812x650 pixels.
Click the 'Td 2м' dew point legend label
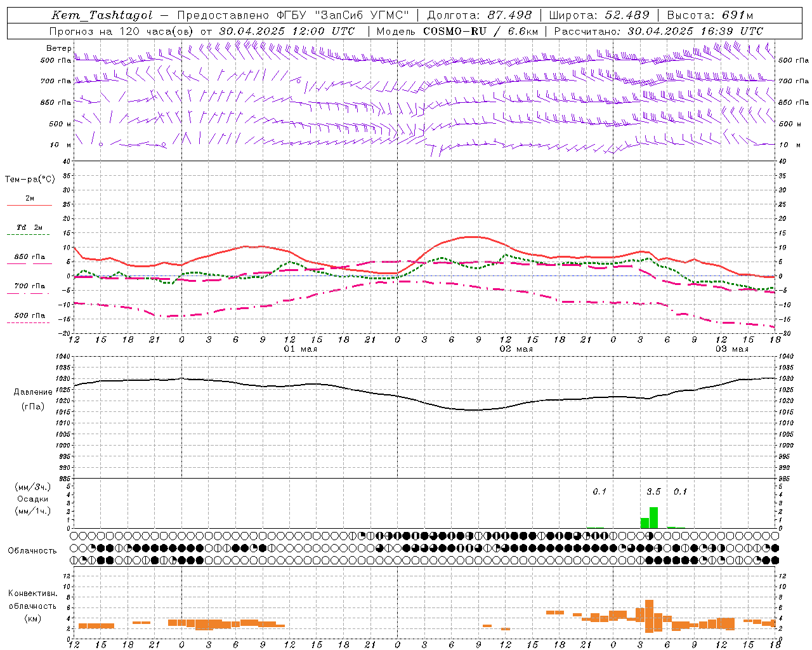coord(30,227)
